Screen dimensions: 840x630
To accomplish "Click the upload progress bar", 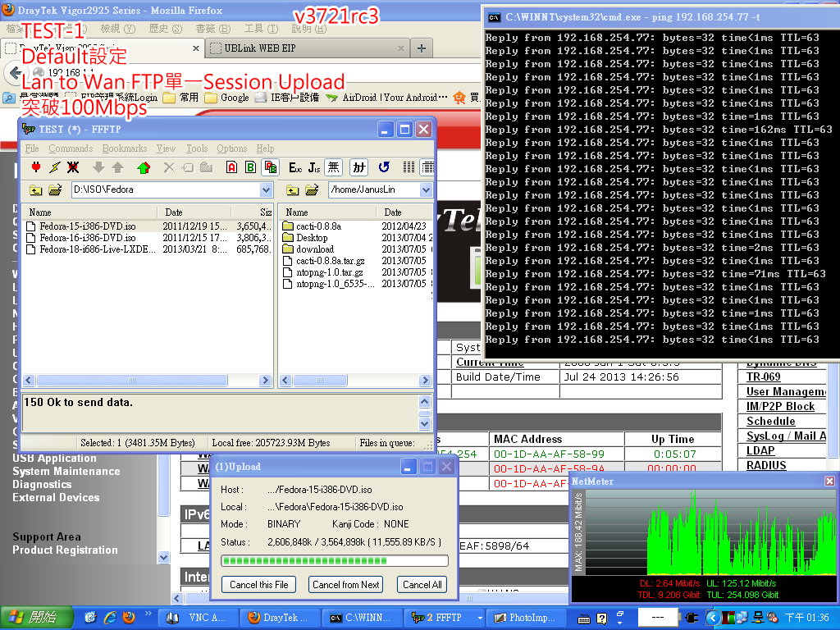I will pos(335,561).
